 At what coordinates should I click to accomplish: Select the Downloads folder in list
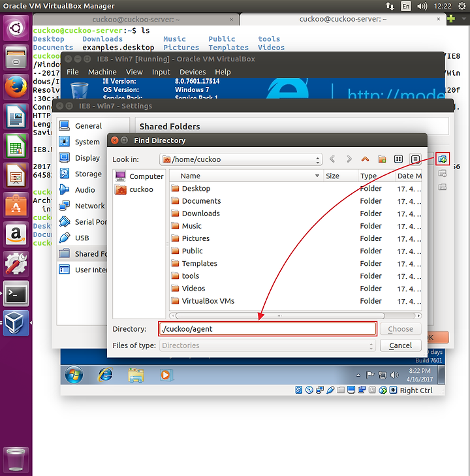point(201,214)
